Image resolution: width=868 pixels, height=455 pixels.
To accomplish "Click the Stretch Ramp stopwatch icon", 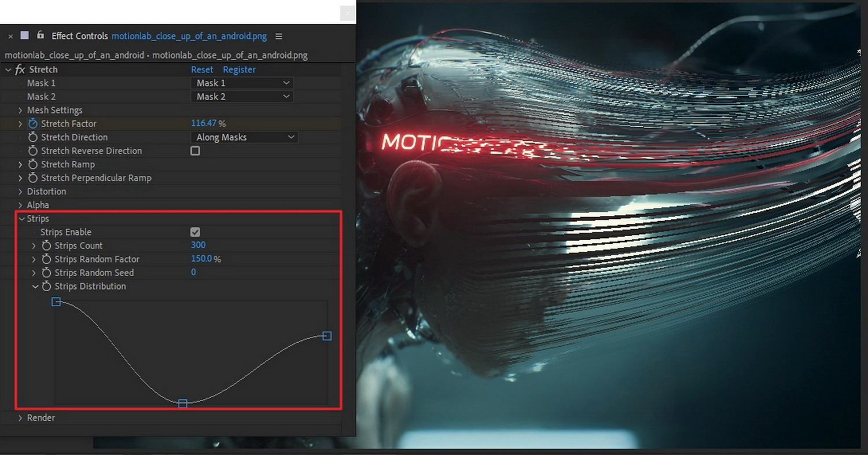I will tap(33, 164).
